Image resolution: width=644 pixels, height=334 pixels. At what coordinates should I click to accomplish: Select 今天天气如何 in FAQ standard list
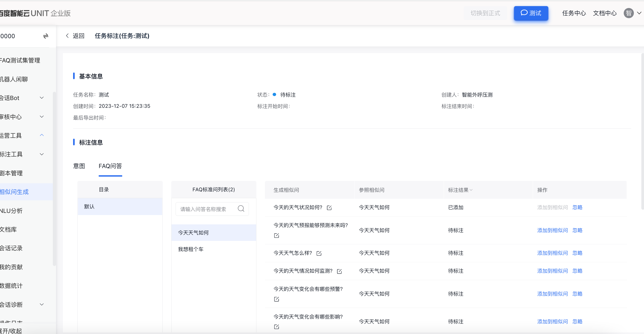click(214, 233)
